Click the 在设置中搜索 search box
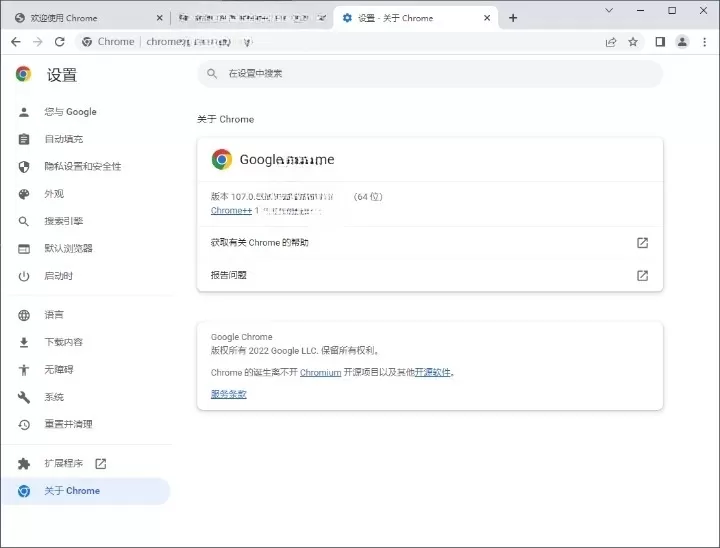The image size is (720, 548). click(430, 73)
